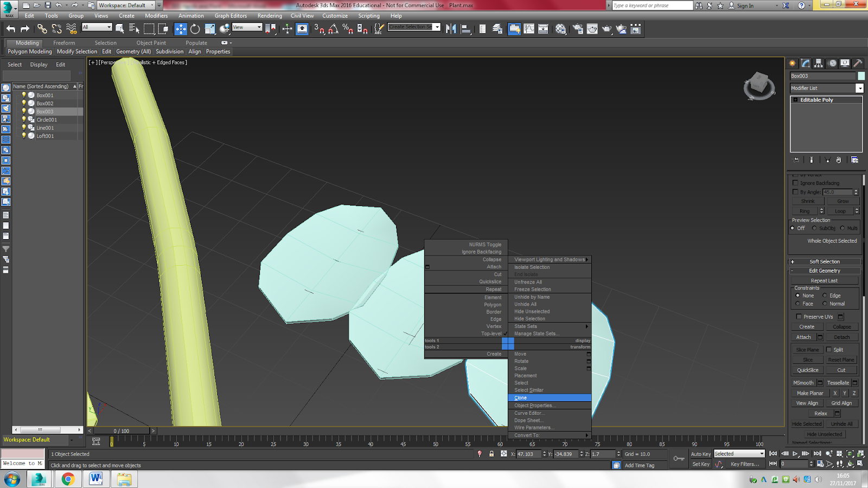Collapse the Edit Geometry rollout

[825, 271]
